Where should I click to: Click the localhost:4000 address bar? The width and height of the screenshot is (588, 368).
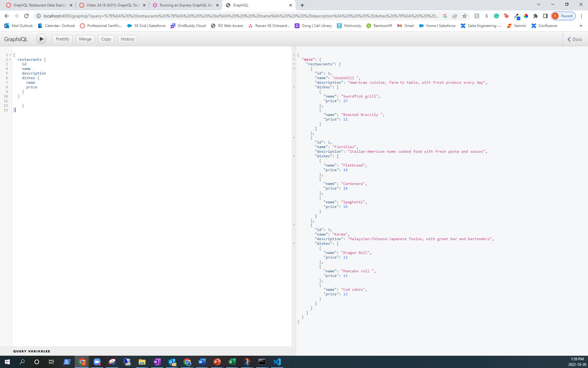point(240,16)
